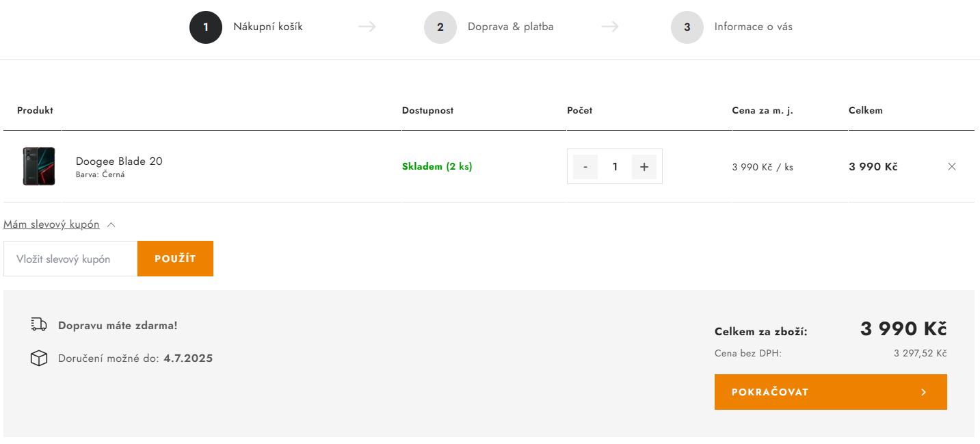Collapse the discount coupon chevron
The image size is (980, 444).
111,224
